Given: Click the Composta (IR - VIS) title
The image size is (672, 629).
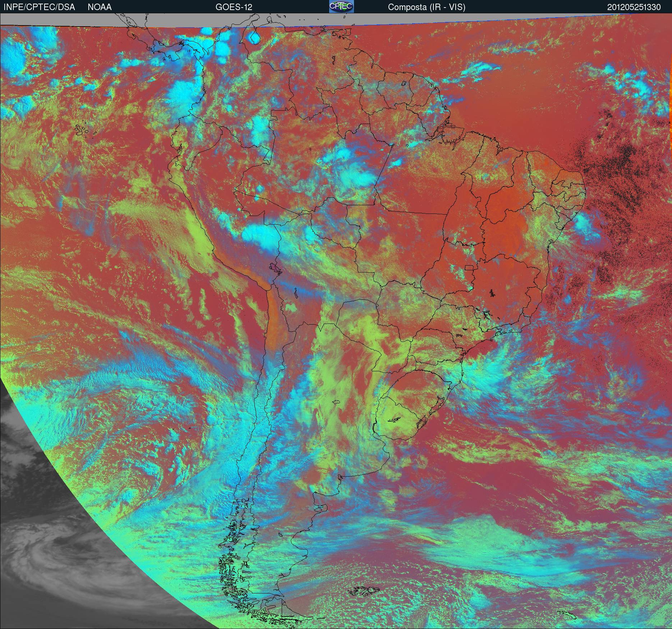Looking at the screenshot, I should click(x=427, y=7).
